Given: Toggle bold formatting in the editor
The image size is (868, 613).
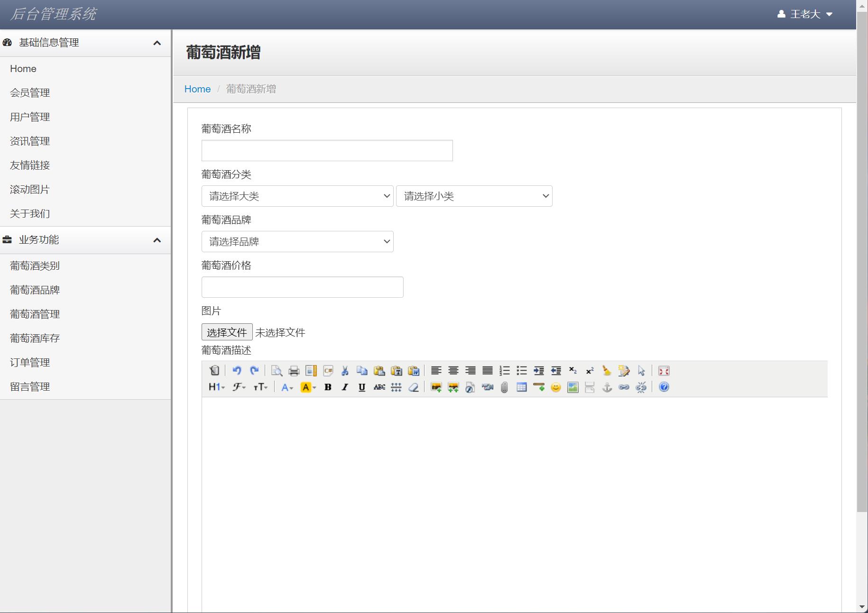Looking at the screenshot, I should [328, 387].
